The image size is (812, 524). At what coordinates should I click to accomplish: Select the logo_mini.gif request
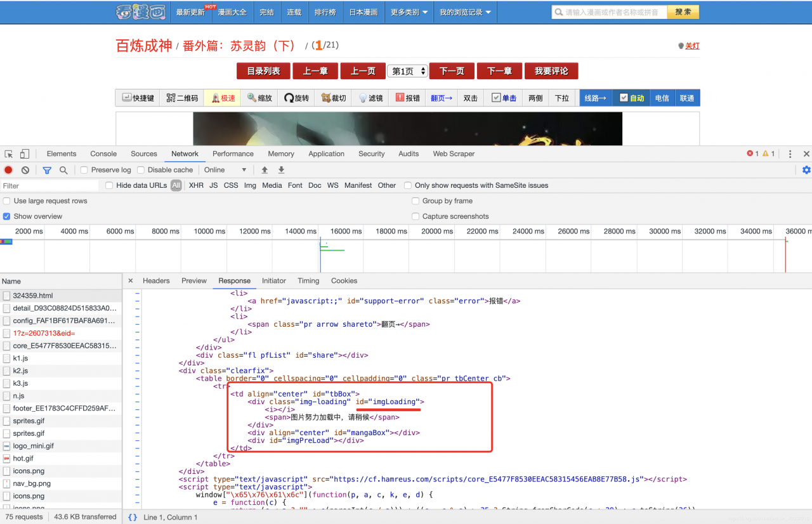tap(61, 446)
